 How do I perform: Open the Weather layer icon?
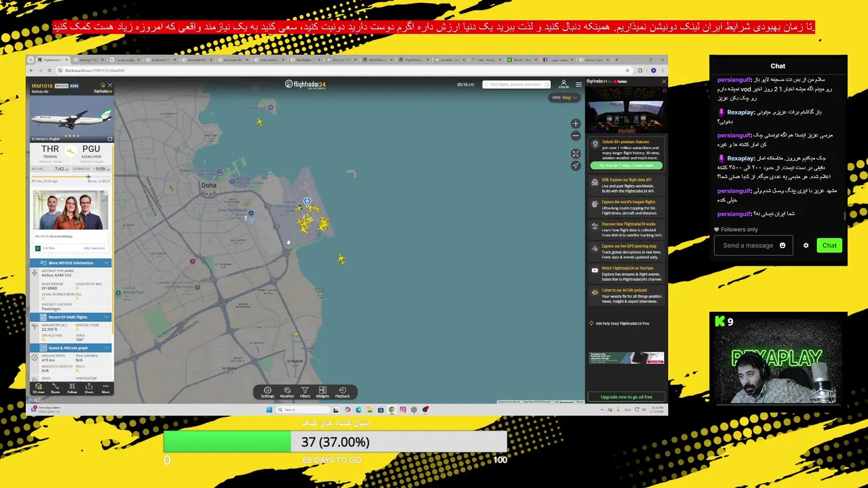pyautogui.click(x=287, y=392)
